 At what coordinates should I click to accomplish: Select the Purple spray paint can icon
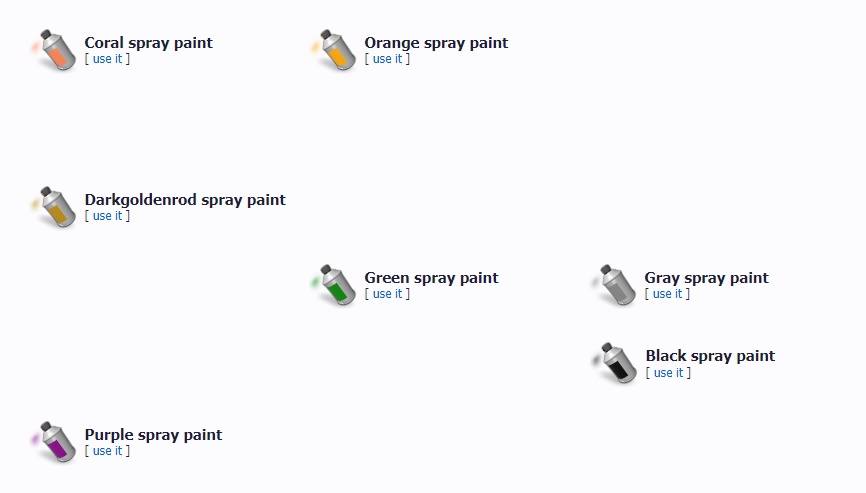[x=54, y=442]
